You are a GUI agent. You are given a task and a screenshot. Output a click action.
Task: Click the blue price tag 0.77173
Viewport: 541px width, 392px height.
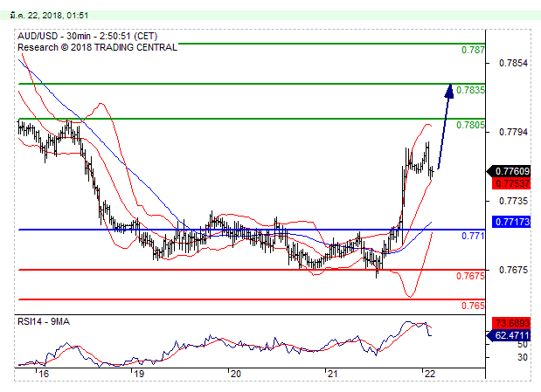[512, 222]
